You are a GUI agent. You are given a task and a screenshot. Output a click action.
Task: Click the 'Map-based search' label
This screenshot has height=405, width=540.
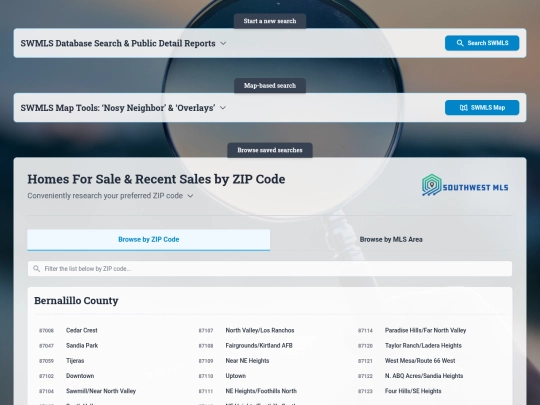pos(270,86)
